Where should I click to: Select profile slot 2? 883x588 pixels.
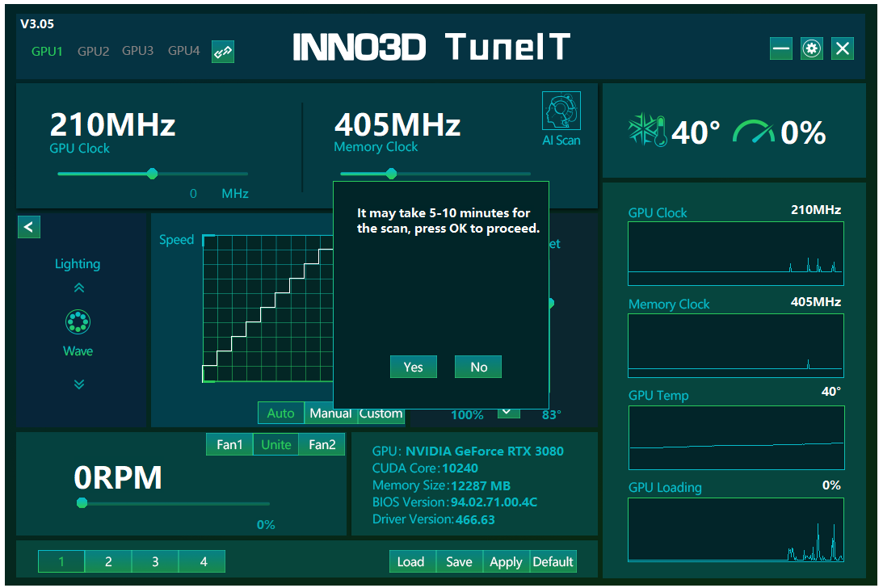click(x=108, y=561)
